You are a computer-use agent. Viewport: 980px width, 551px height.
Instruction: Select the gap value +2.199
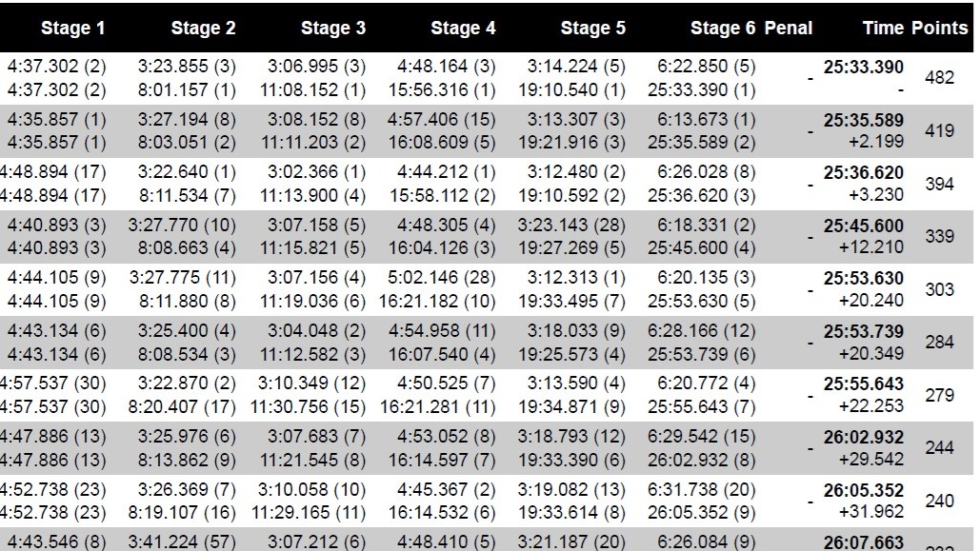(x=875, y=142)
